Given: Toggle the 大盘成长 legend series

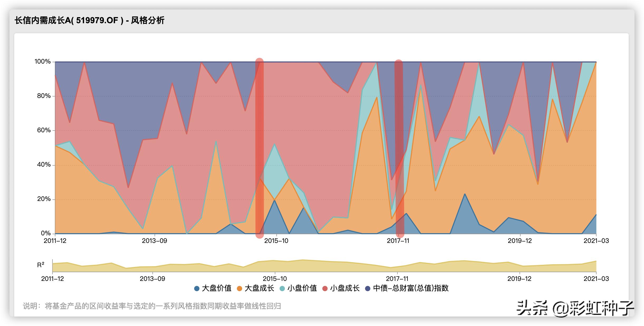Looking at the screenshot, I should (x=259, y=288).
